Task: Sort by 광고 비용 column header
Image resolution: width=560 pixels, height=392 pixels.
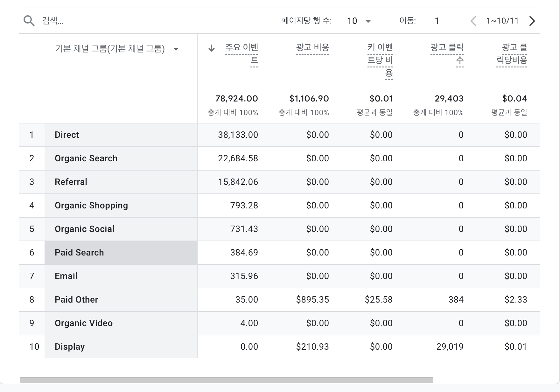Action: (x=312, y=48)
